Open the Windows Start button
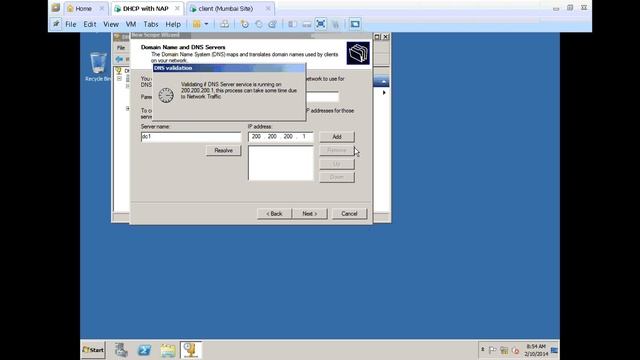Image resolution: width=640 pixels, height=360 pixels. tap(93, 350)
